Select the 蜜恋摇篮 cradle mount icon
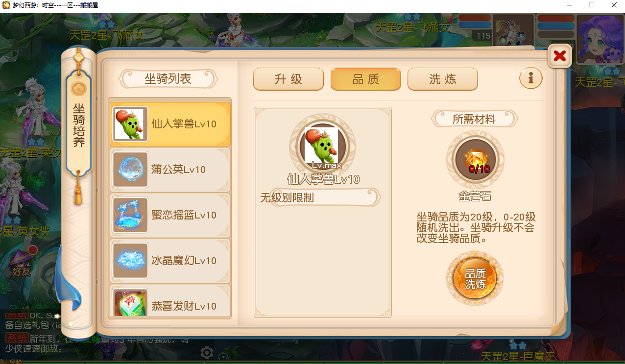The width and height of the screenshot is (625, 364). click(x=130, y=215)
